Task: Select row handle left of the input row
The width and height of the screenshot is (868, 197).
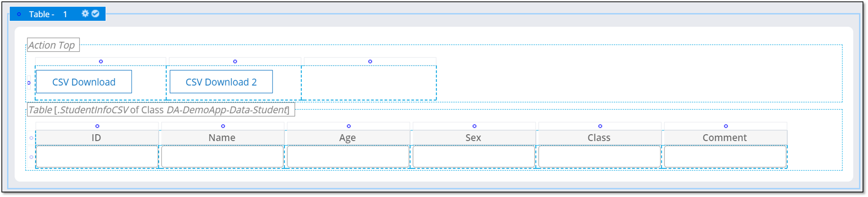Action: click(x=31, y=157)
